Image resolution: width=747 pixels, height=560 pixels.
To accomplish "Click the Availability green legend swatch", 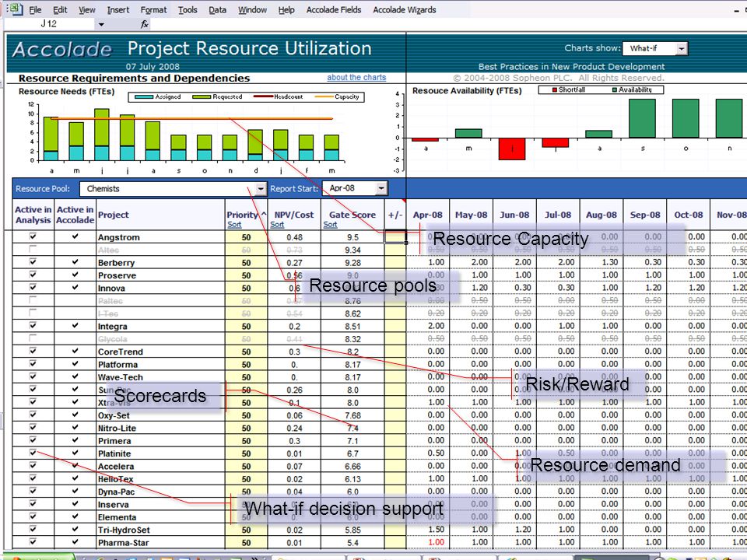I will click(x=615, y=89).
